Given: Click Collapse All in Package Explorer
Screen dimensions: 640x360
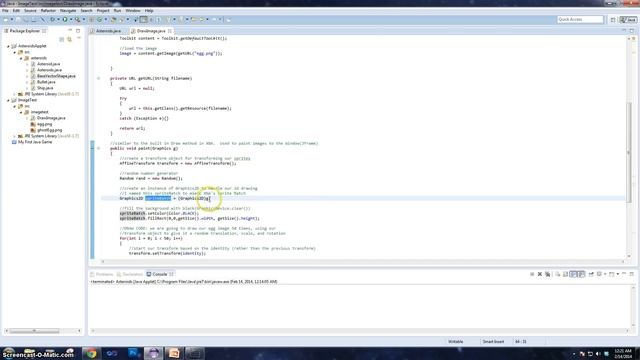Looking at the screenshot, I should point(62,39).
